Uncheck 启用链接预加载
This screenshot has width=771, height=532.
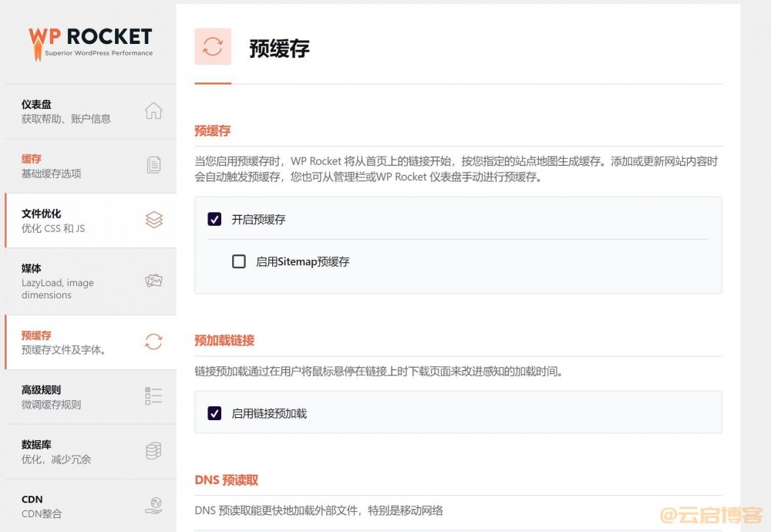coord(214,413)
